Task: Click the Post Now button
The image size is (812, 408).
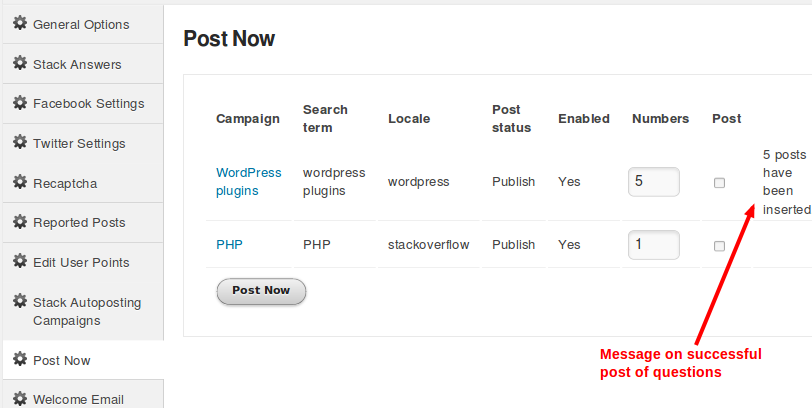Action: pos(261,291)
